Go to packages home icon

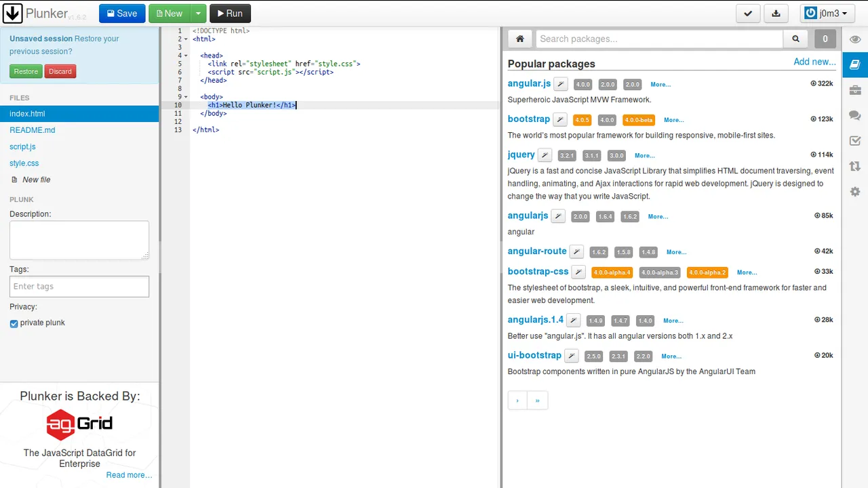pyautogui.click(x=520, y=39)
